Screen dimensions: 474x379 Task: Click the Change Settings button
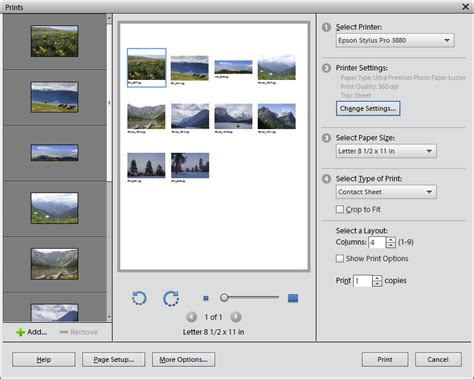pyautogui.click(x=368, y=108)
